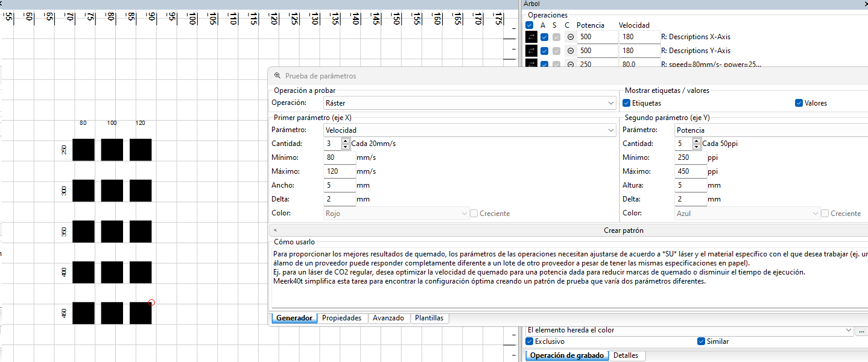Click X-axis Máximo field showing 120
Viewport: 868px width, 362px height.
click(x=340, y=171)
